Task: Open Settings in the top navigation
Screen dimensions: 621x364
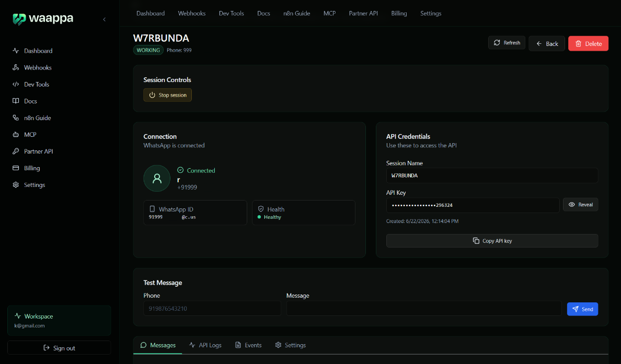Action: click(431, 14)
